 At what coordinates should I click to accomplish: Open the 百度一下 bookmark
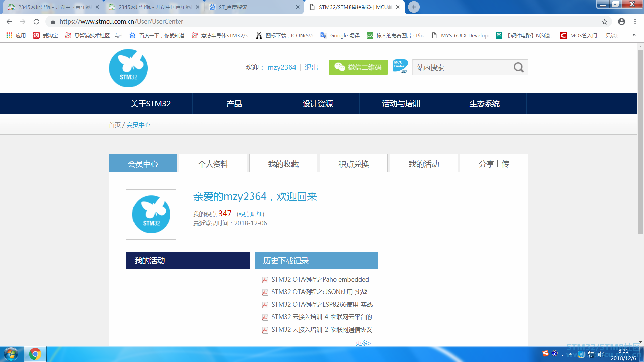pyautogui.click(x=157, y=35)
